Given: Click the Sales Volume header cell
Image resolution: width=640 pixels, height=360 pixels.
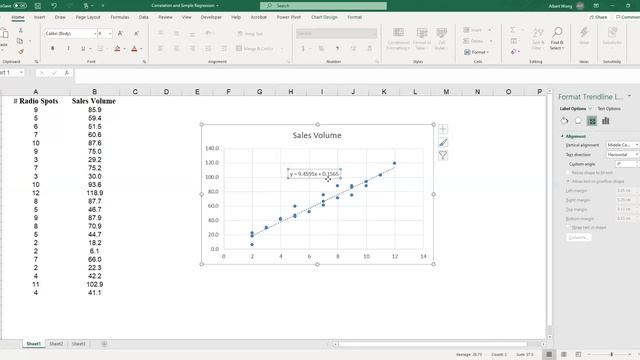Looking at the screenshot, I should pos(94,101).
